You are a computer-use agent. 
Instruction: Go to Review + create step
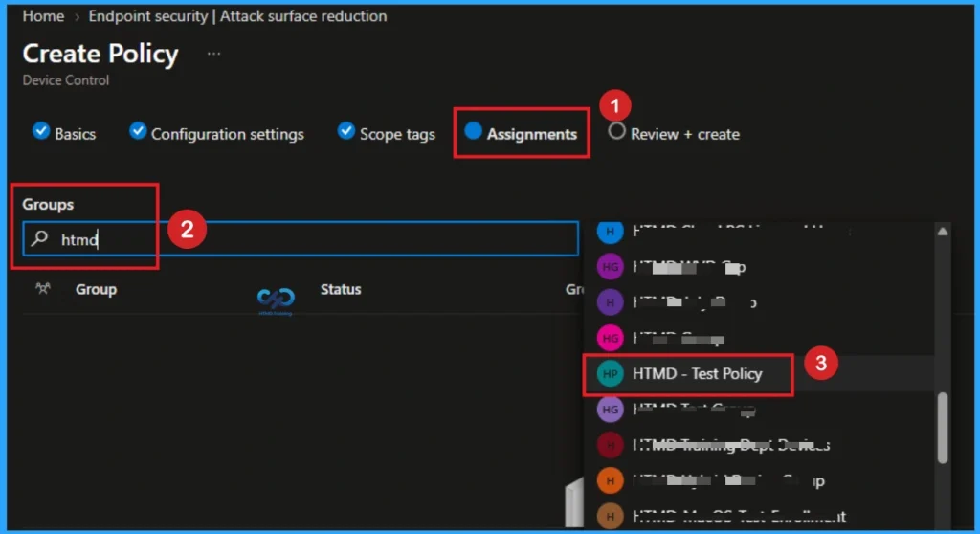pyautogui.click(x=674, y=133)
